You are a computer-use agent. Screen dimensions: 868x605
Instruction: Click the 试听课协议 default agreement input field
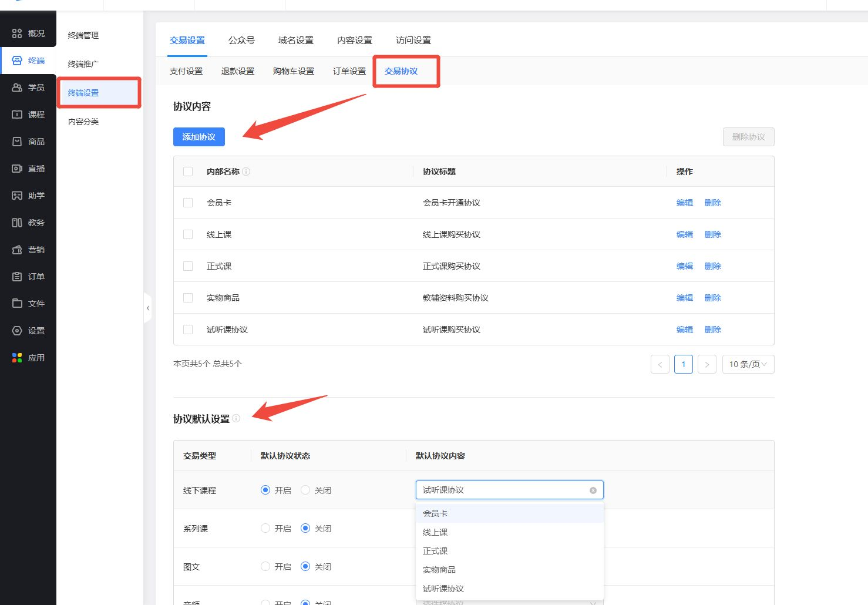point(502,490)
